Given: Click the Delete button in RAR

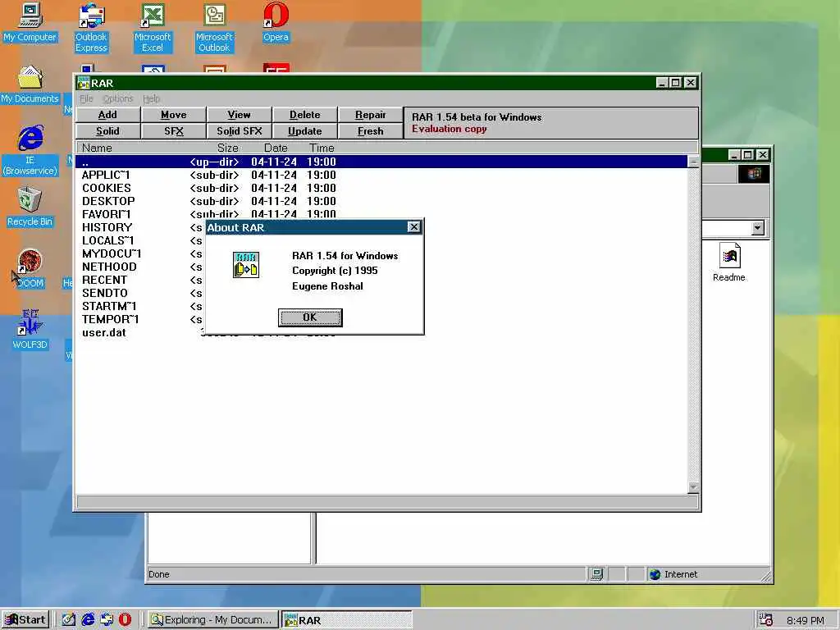Looking at the screenshot, I should pos(305,115).
